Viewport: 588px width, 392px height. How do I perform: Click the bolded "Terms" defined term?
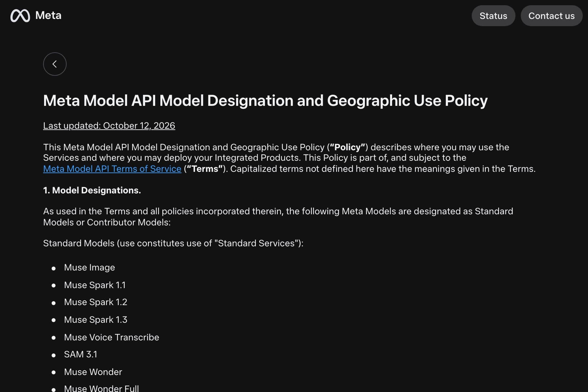205,169
